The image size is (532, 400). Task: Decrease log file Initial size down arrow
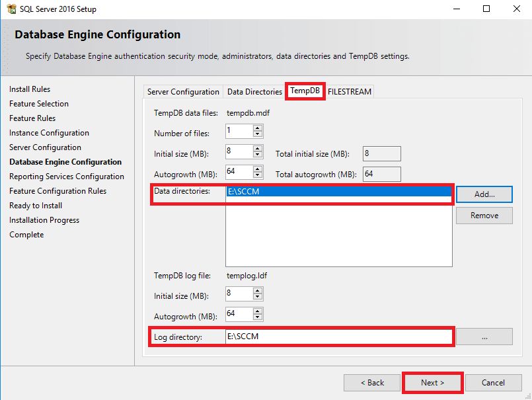click(258, 297)
